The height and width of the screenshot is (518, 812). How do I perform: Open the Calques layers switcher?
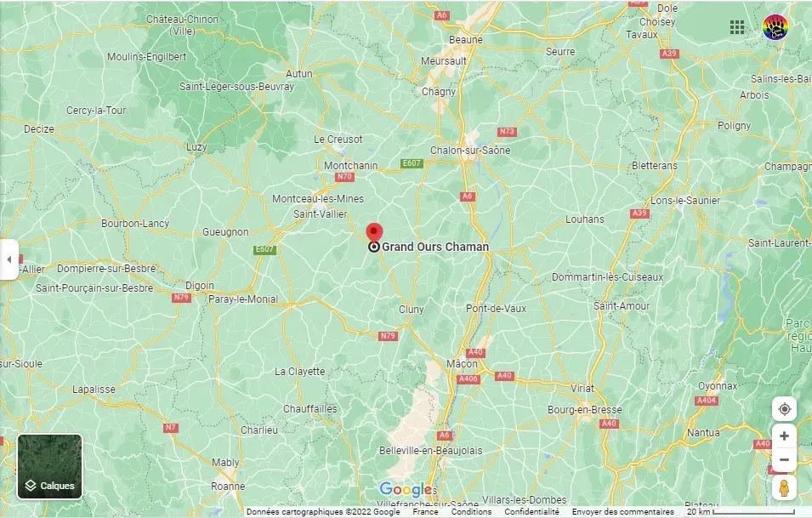(49, 467)
